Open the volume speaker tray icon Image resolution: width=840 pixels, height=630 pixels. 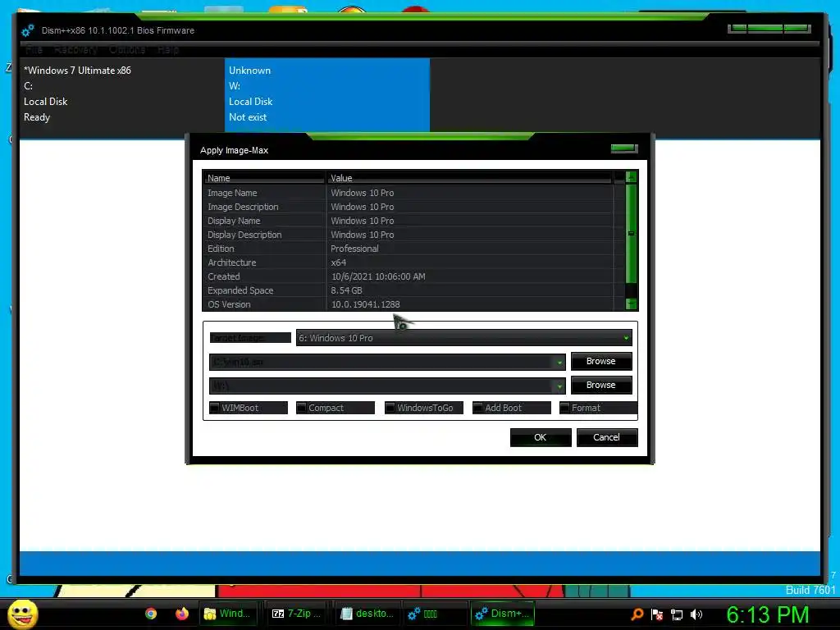pyautogui.click(x=696, y=614)
